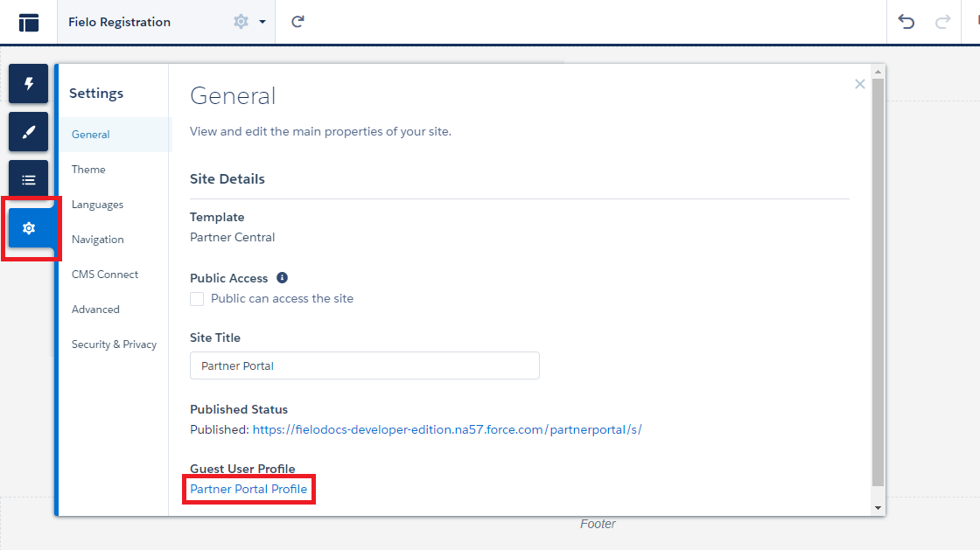
Task: Open the Partner Portal Profile link
Action: pyautogui.click(x=248, y=489)
